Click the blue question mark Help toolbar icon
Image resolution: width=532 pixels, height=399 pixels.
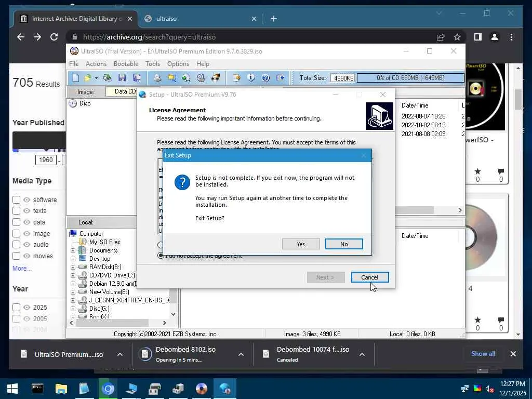click(265, 78)
